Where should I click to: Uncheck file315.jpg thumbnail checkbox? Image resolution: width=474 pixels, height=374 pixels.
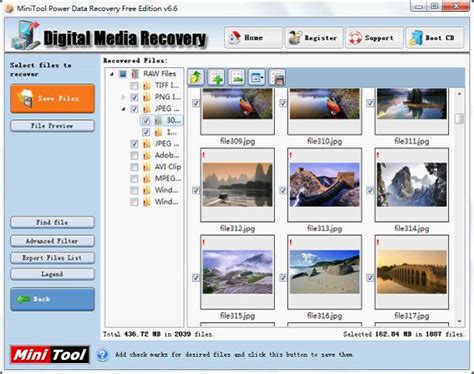[196, 277]
